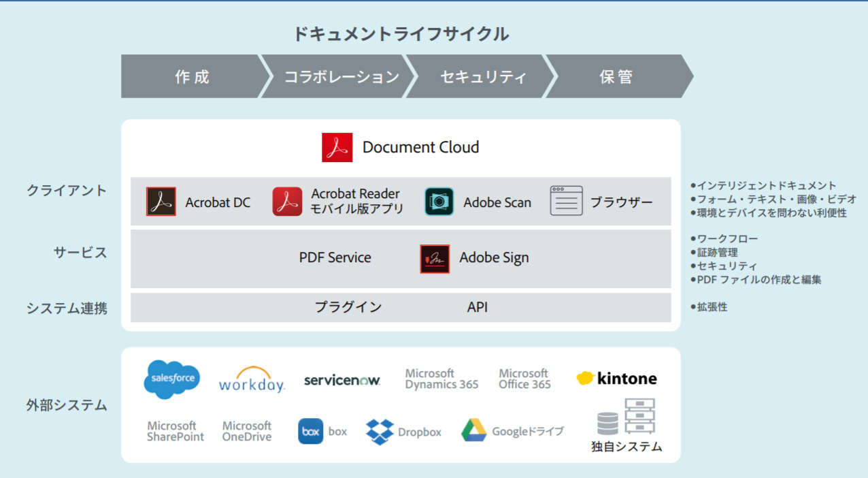The height and width of the screenshot is (478, 868).
Task: Click the PDF Service label
Action: [x=335, y=257]
